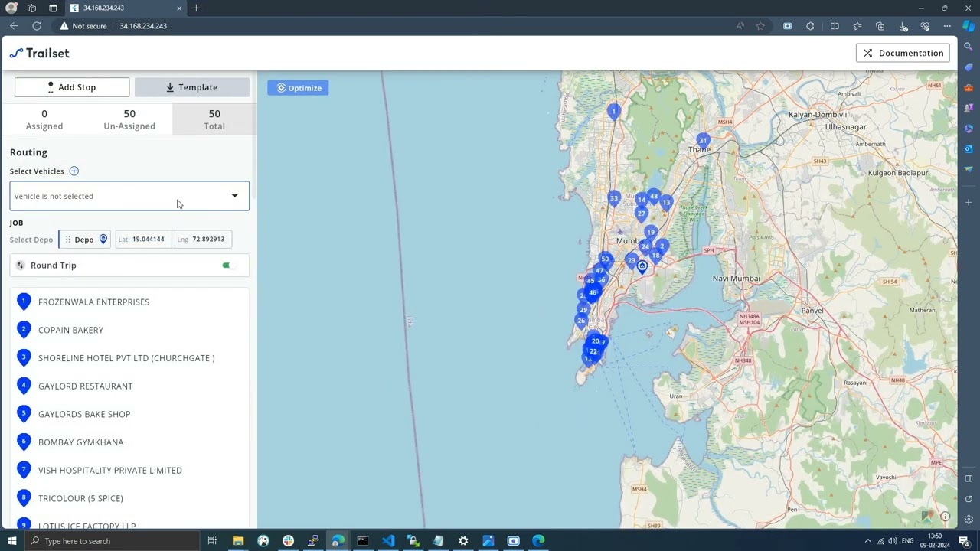This screenshot has height=551, width=980.
Task: Click stop pin 1 for Frozenwala Enterprises
Action: pos(24,302)
